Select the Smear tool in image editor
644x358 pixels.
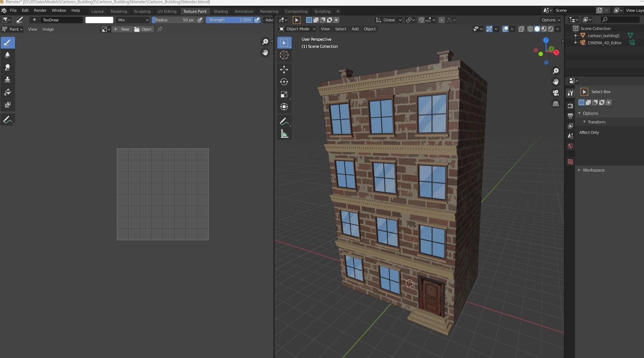point(8,67)
